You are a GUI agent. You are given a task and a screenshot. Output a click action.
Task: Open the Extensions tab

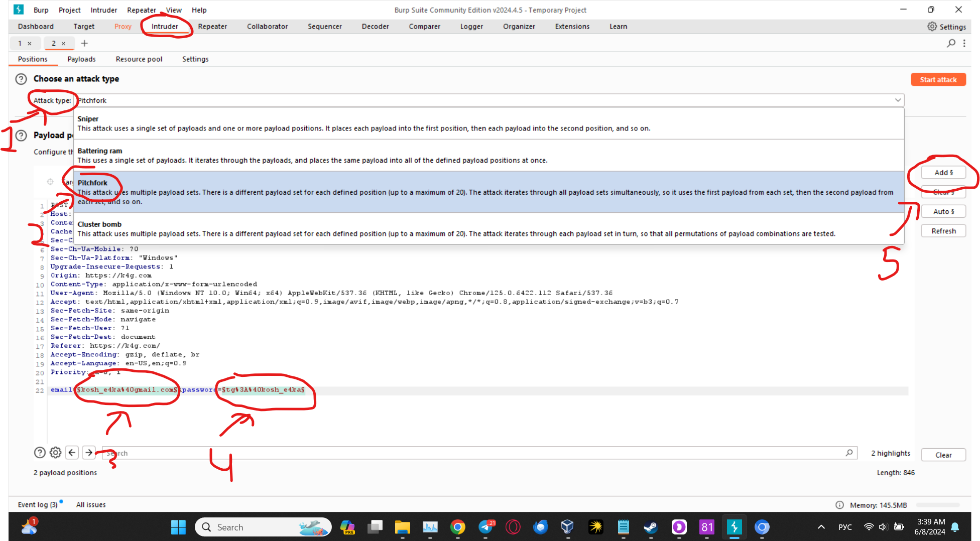pos(572,27)
